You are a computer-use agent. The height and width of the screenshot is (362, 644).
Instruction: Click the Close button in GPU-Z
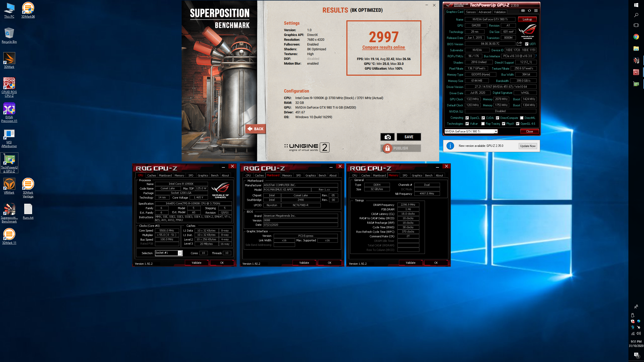click(x=529, y=131)
